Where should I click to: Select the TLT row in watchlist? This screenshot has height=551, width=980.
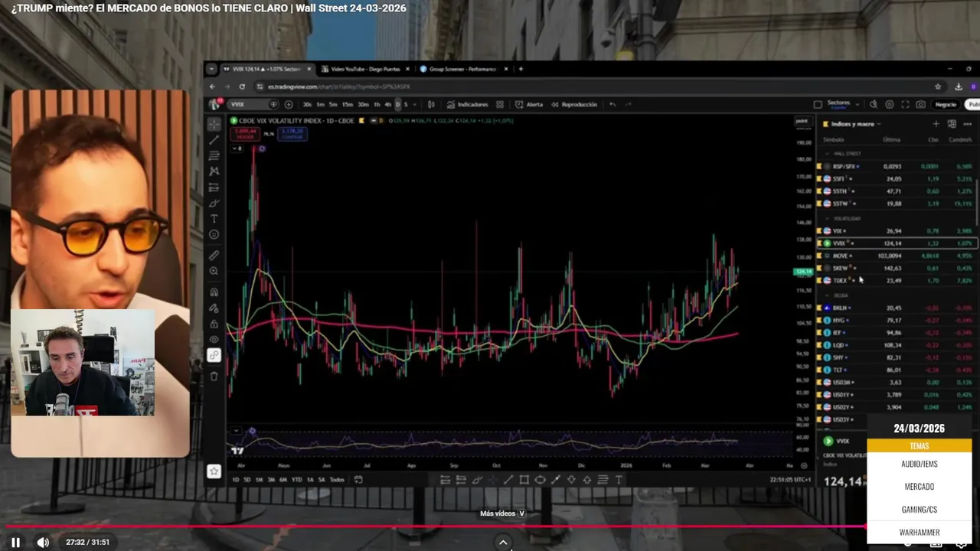pos(897,370)
